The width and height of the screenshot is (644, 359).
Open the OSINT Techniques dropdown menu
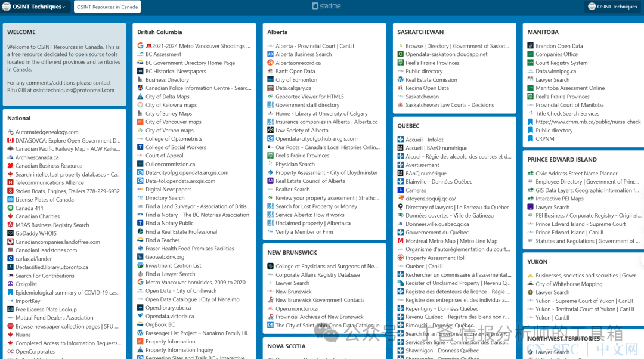pos(33,7)
